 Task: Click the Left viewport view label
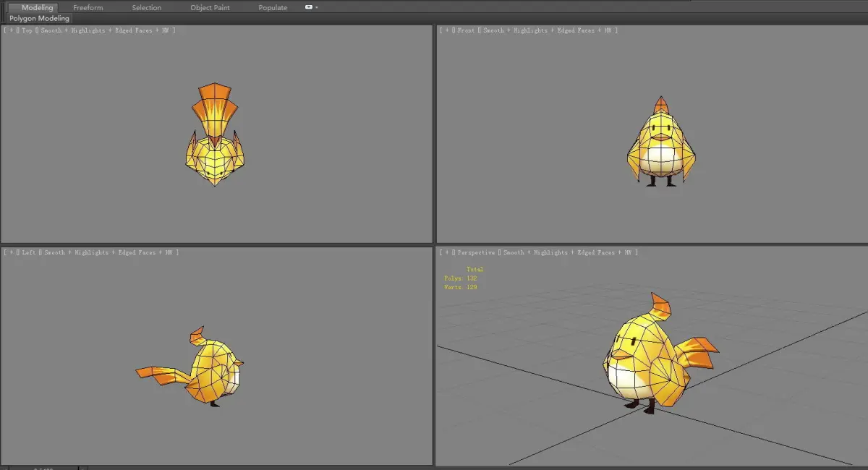(29, 252)
